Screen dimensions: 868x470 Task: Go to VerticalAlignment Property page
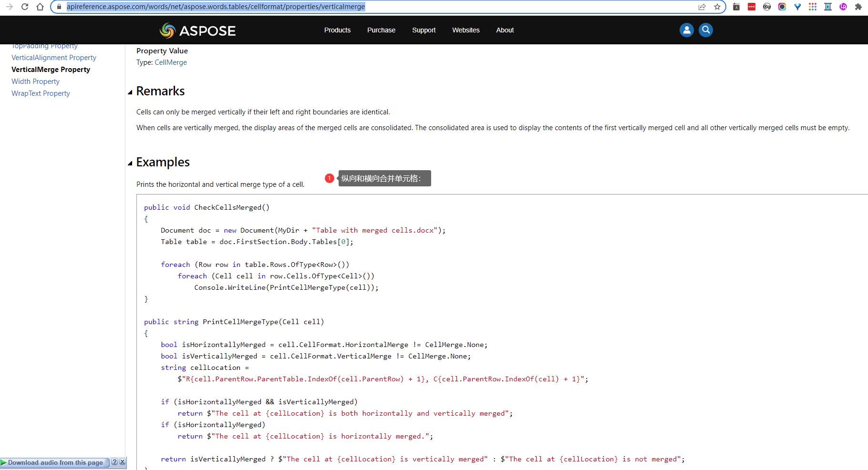tap(54, 58)
